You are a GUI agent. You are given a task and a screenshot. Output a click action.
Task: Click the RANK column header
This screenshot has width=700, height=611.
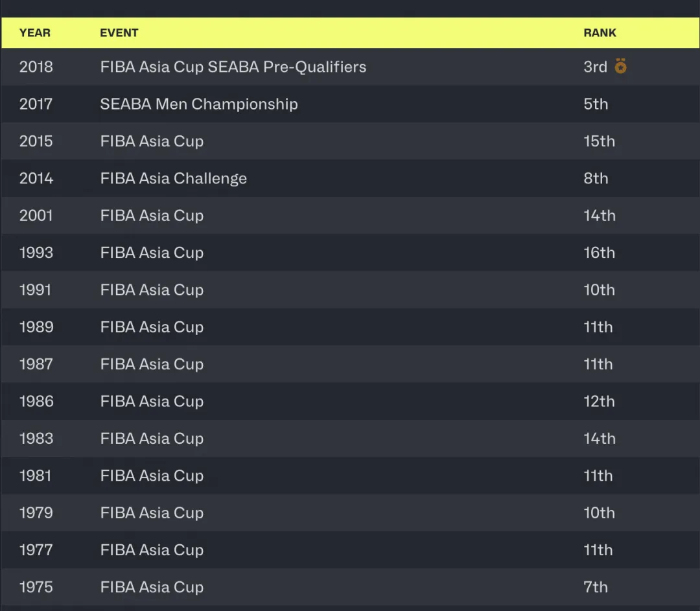click(600, 33)
